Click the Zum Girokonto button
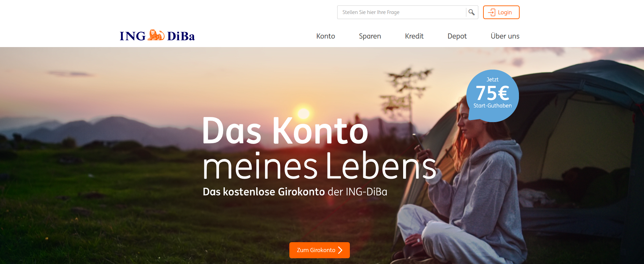The height and width of the screenshot is (264, 644). (x=319, y=250)
